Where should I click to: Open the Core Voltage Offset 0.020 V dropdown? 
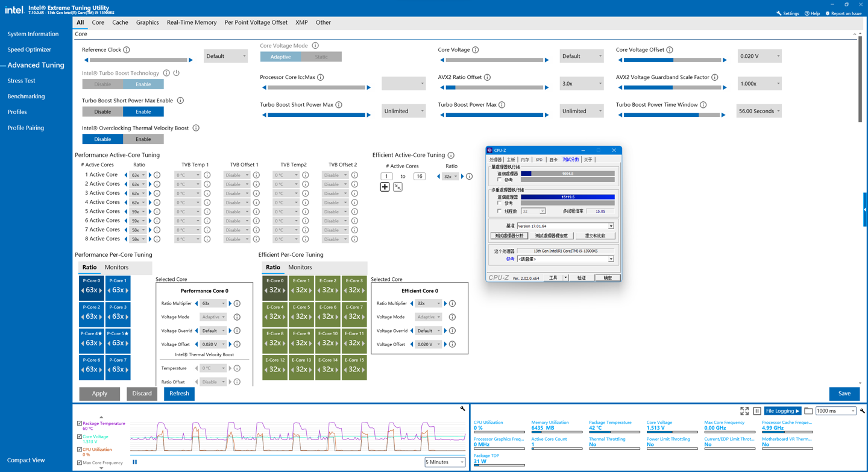tap(759, 56)
